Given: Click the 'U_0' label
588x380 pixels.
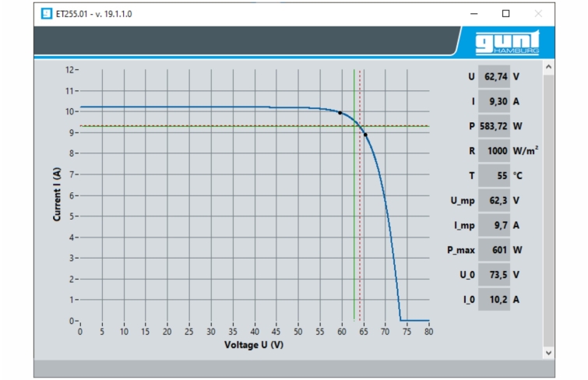Looking at the screenshot, I should [467, 275].
